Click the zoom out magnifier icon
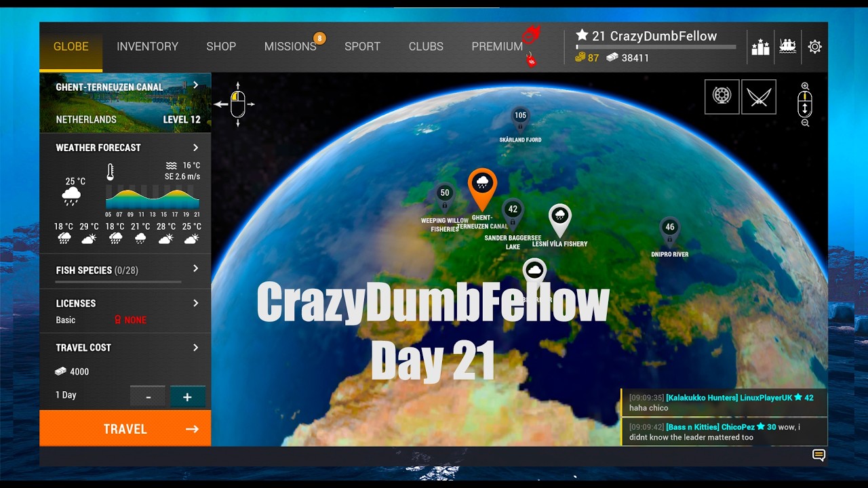The height and width of the screenshot is (488, 868). coord(805,123)
